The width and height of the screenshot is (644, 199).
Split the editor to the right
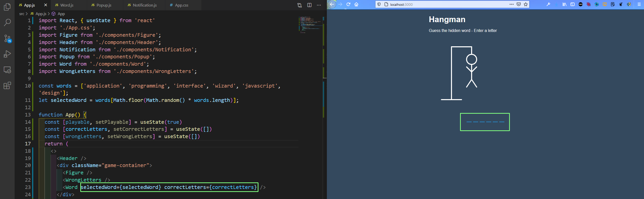309,5
